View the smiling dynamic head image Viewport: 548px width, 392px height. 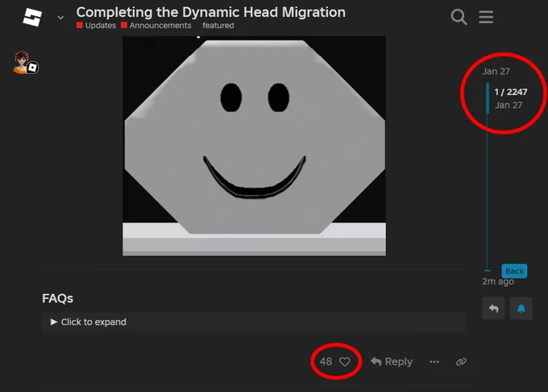[254, 146]
